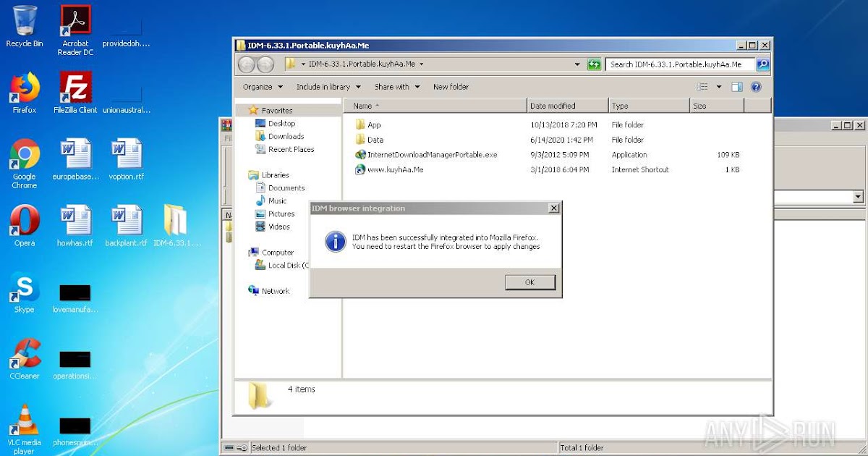
Task: Select Network in navigation pane
Action: 268,291
